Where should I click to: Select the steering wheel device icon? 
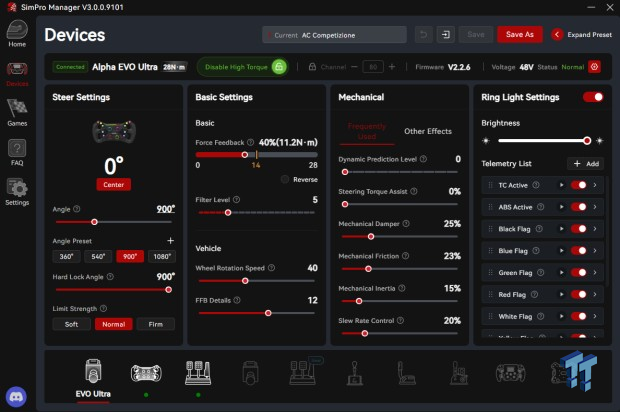point(146,373)
